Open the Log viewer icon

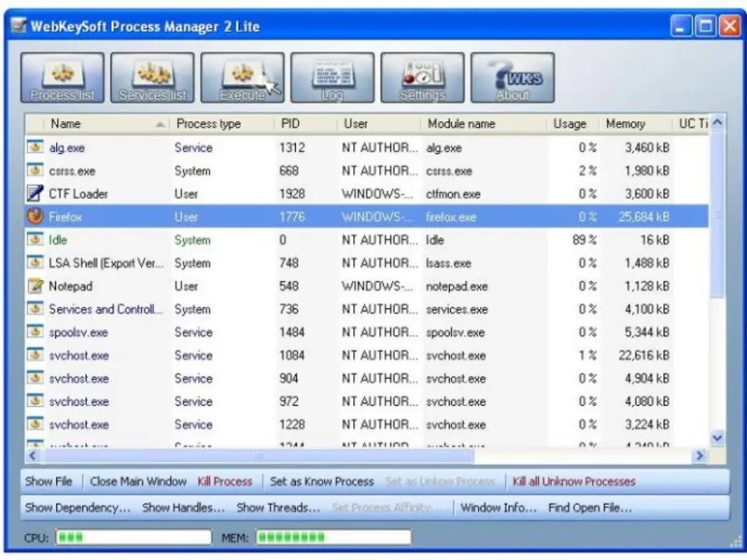coord(332,77)
